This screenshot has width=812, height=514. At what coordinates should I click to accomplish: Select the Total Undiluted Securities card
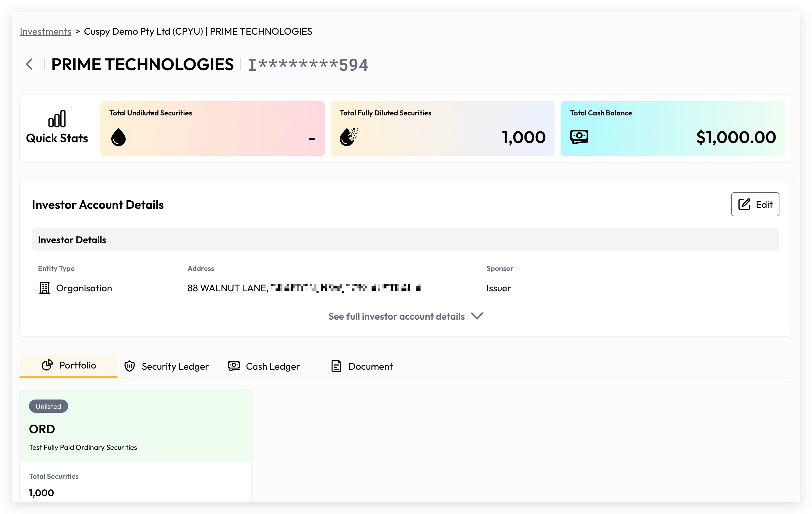[x=212, y=129]
